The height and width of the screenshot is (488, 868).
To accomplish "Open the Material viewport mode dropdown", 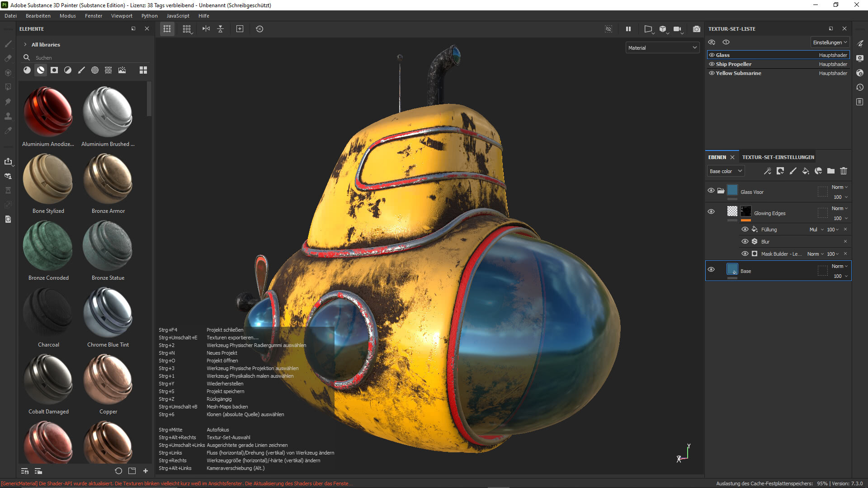I will (x=662, y=48).
